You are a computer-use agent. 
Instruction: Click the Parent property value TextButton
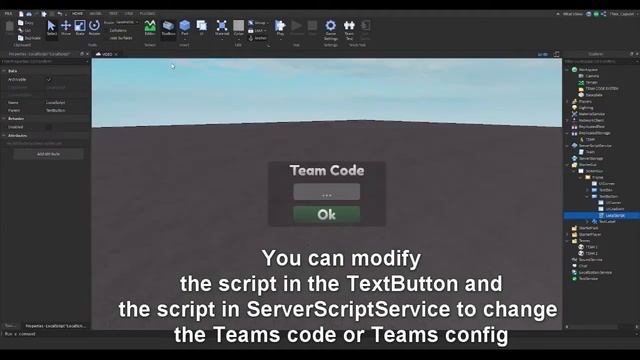click(x=56, y=110)
